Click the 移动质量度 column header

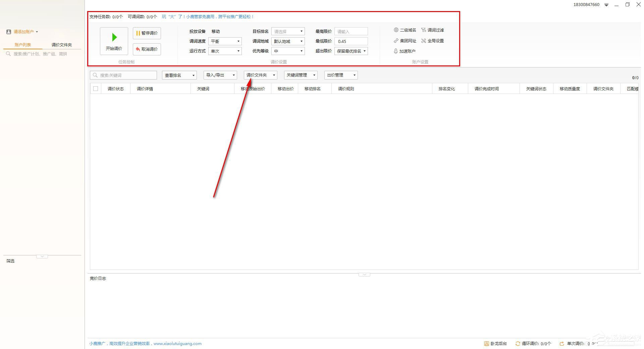(570, 89)
